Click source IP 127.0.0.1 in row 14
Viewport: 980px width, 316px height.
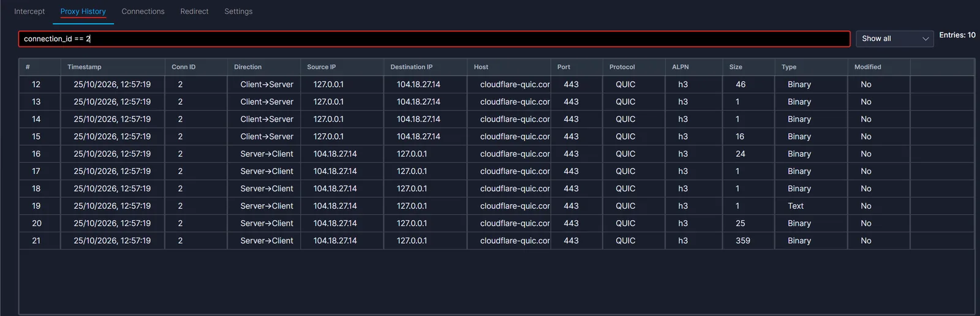tap(328, 119)
